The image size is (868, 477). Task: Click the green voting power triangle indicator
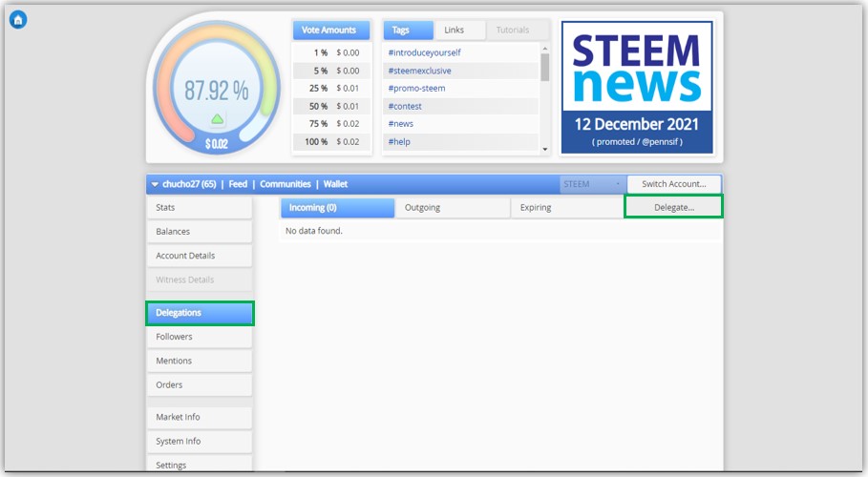218,118
